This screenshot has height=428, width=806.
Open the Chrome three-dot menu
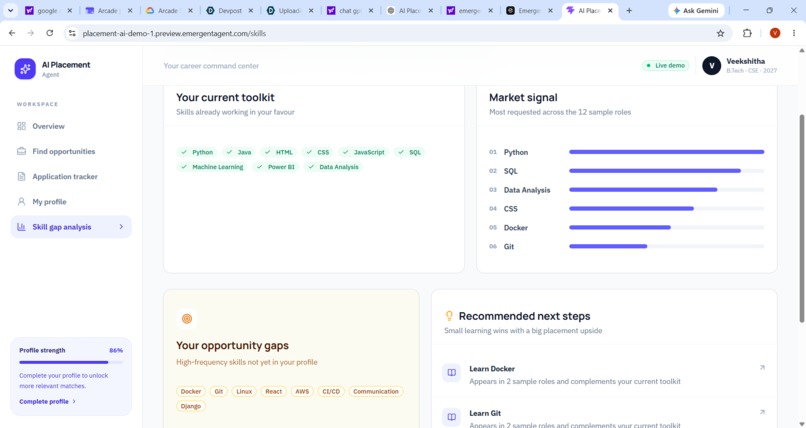tap(794, 33)
